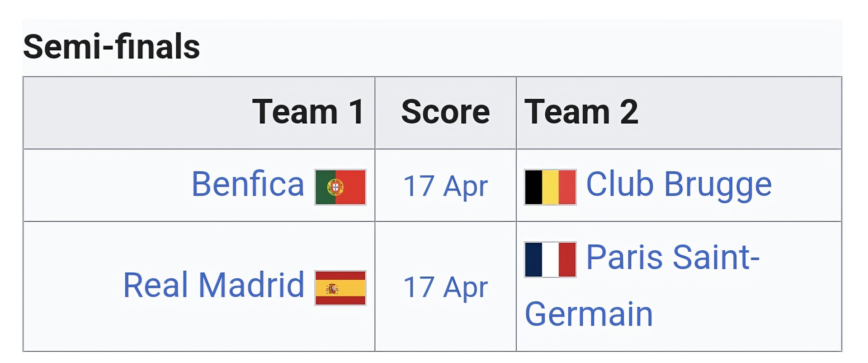Click the Portugal flag beside Benfica

tap(340, 187)
